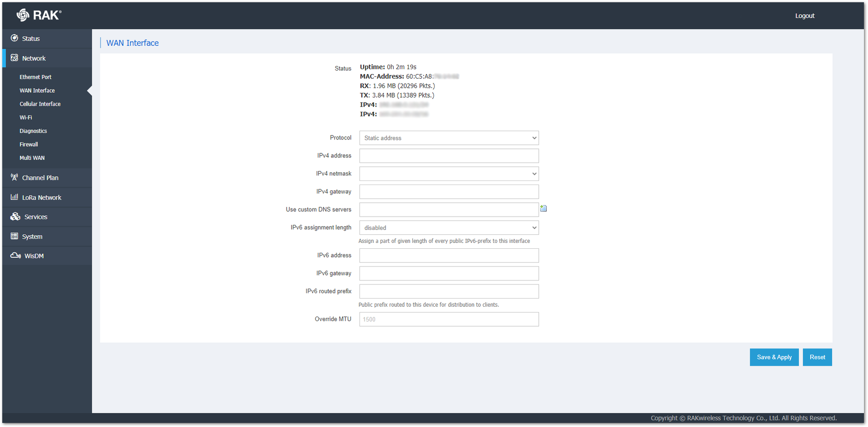Focus the IPv6 routed prefix field
868x427 pixels.
[449, 291]
